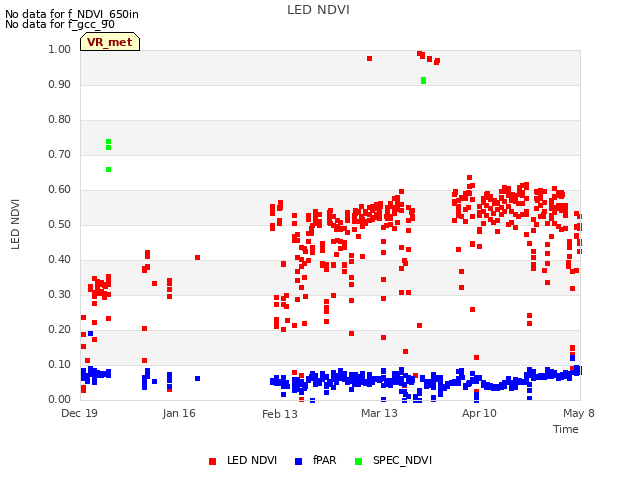Select the blue fPAR legend swatch

[298, 461]
